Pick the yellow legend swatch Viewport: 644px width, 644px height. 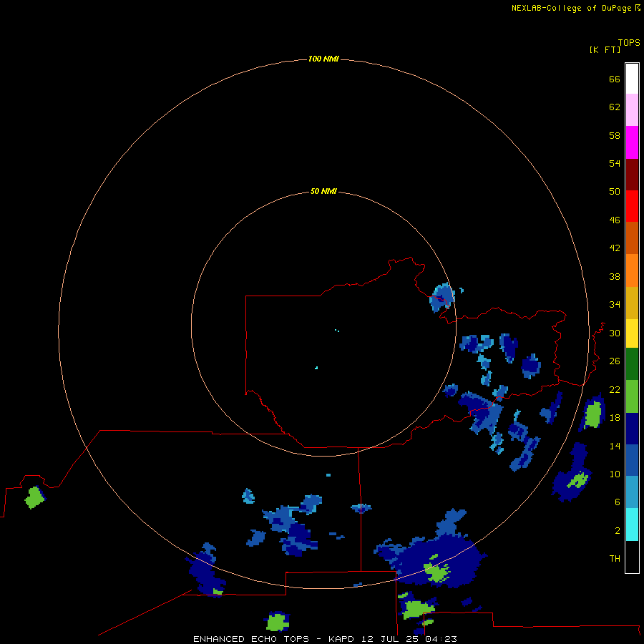(x=632, y=333)
